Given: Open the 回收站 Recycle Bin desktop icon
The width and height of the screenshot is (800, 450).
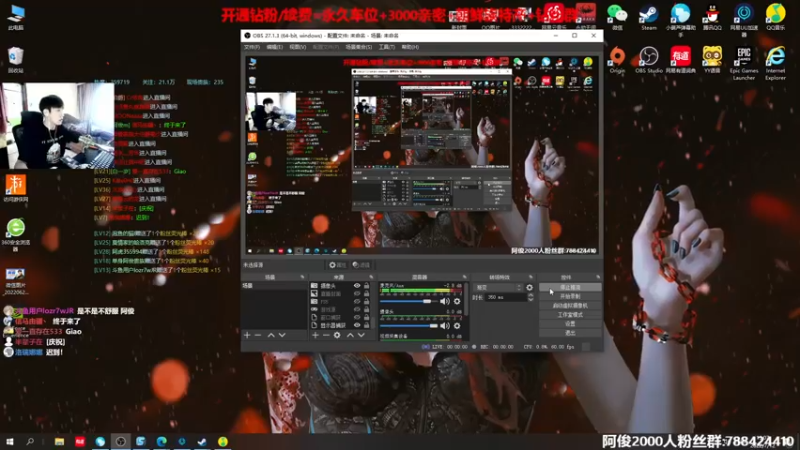Looking at the screenshot, I should click(16, 60).
